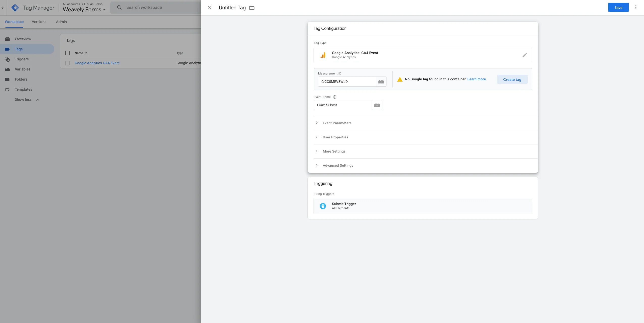
Task: Click the back arrow in Tag Manager header
Action: (3, 8)
